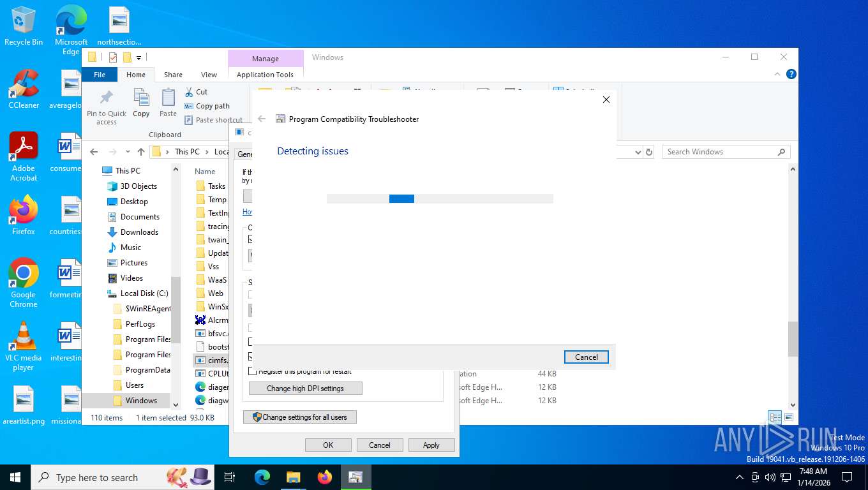
Task: Click the Cut scissors icon
Action: [189, 92]
